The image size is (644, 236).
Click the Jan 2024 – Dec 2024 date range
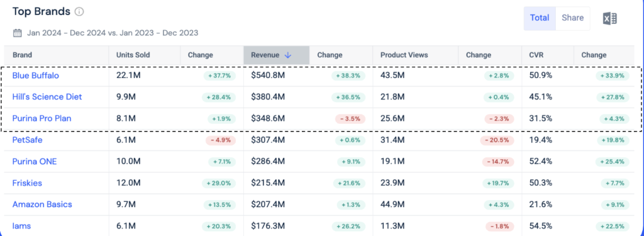[67, 33]
